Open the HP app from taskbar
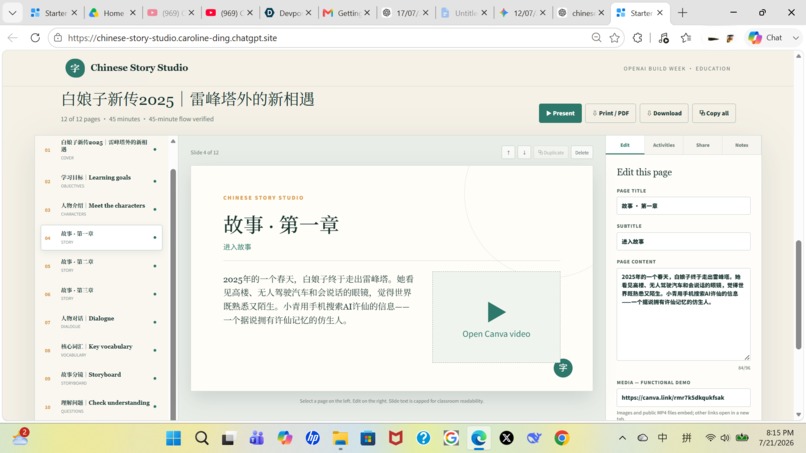The width and height of the screenshot is (806, 453). [312, 438]
